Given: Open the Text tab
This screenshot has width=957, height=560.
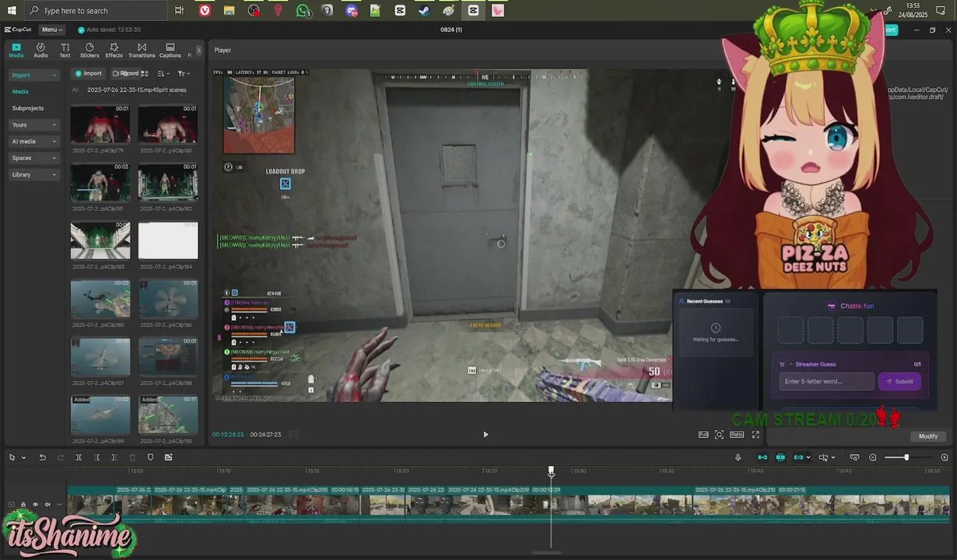Looking at the screenshot, I should (x=65, y=51).
